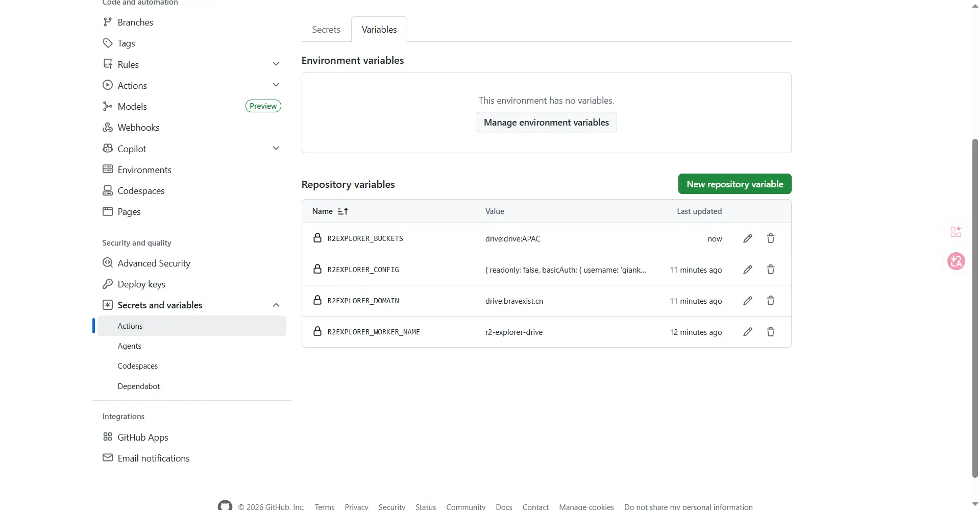
Task: Expand the Actions section chevron
Action: pos(276,85)
